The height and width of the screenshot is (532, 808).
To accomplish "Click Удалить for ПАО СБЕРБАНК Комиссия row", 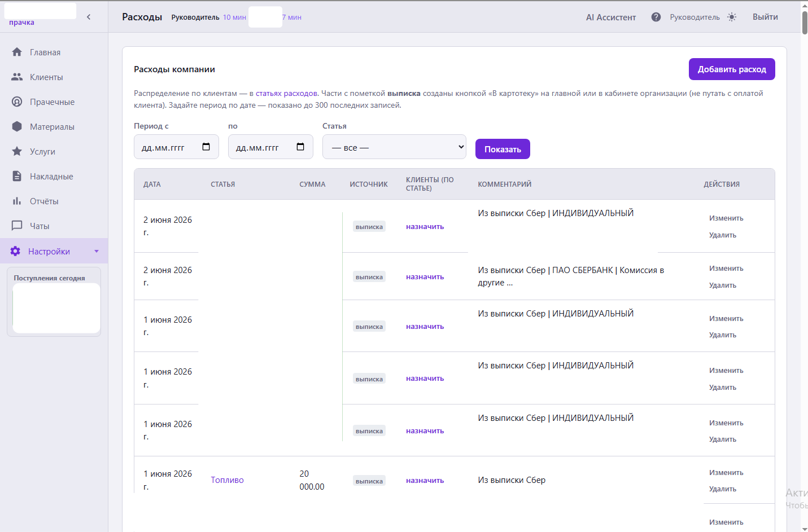I will click(x=723, y=285).
